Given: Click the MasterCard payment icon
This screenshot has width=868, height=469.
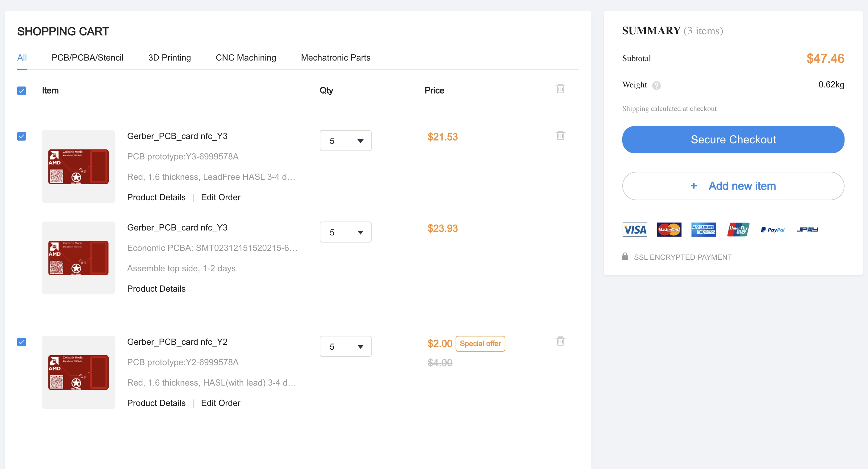Looking at the screenshot, I should pyautogui.click(x=669, y=230).
